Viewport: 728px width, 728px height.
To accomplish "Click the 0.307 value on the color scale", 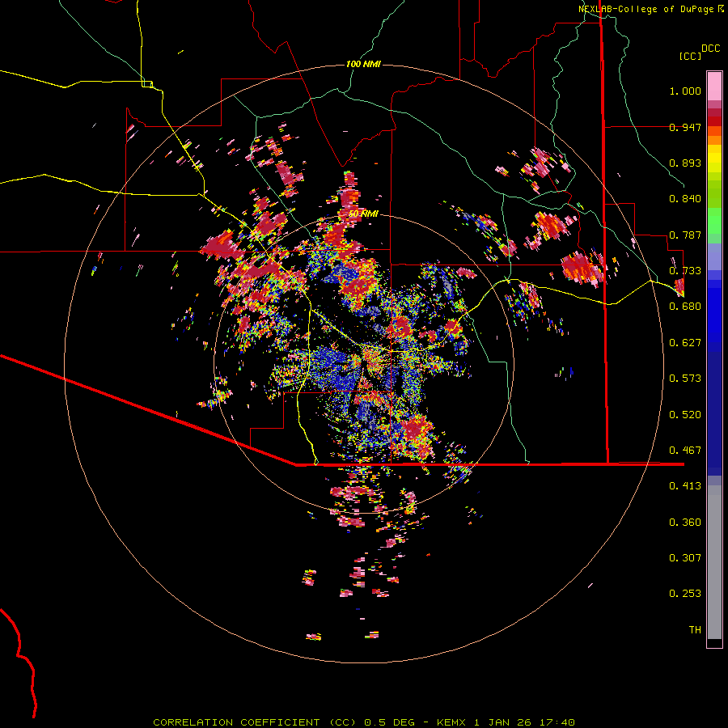I will (685, 558).
